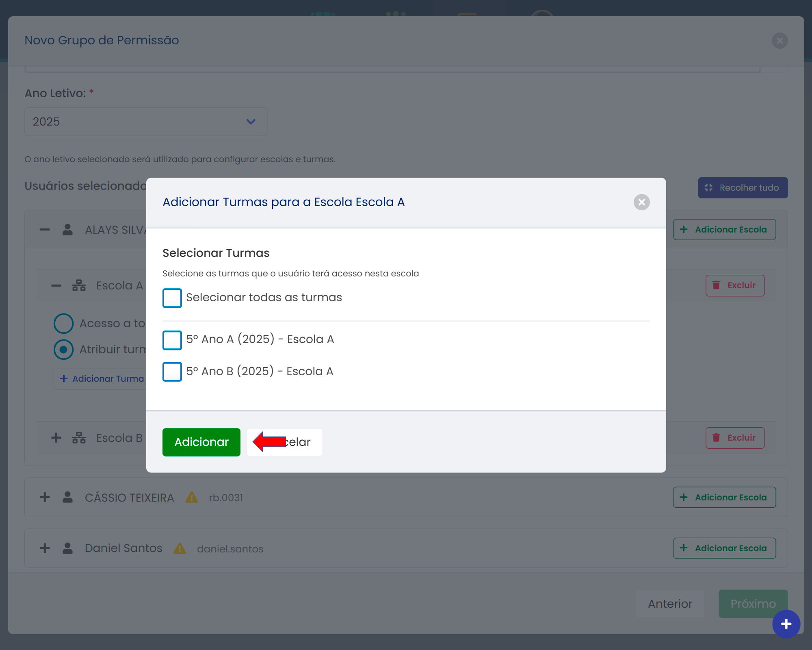Tick the 5º Ano B (2025) checkbox
The height and width of the screenshot is (650, 812).
coord(172,372)
